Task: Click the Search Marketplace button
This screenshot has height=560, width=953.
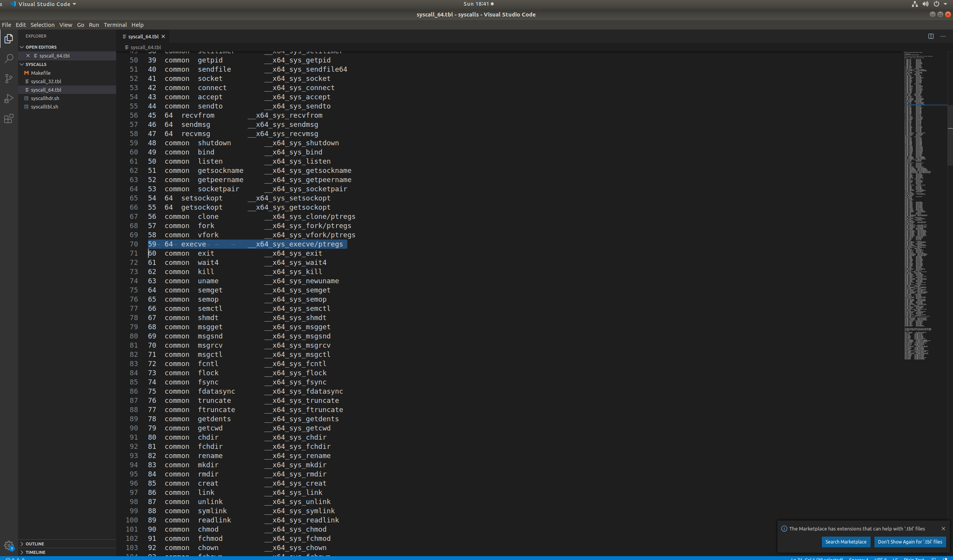Action: click(845, 542)
